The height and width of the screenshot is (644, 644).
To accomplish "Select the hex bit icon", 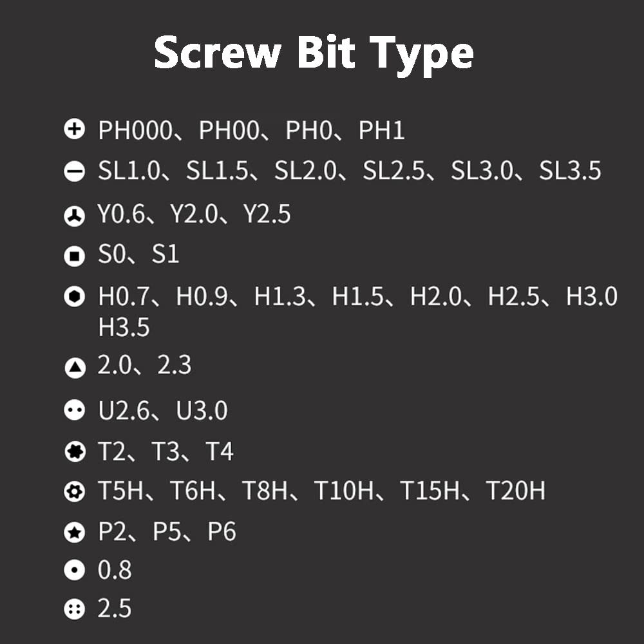I will [x=75, y=297].
